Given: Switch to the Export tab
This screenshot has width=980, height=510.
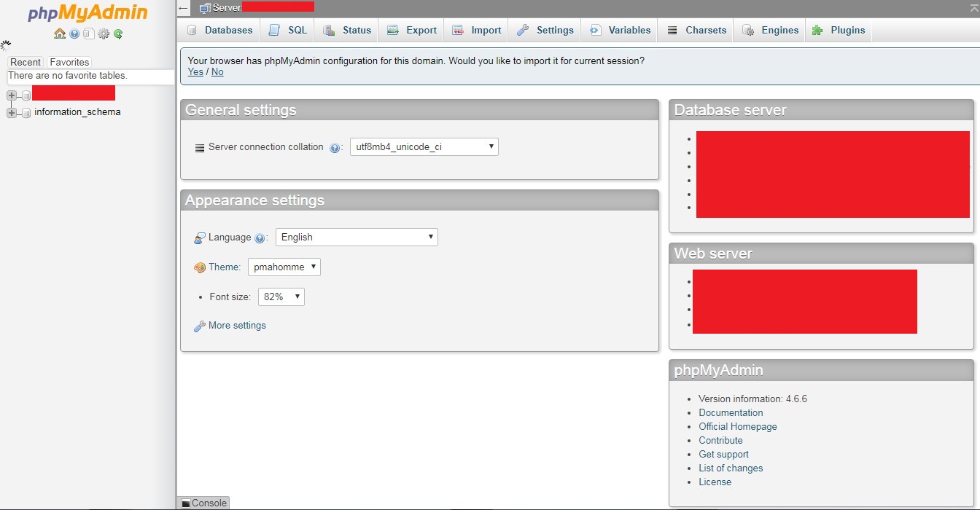Looking at the screenshot, I should point(411,30).
